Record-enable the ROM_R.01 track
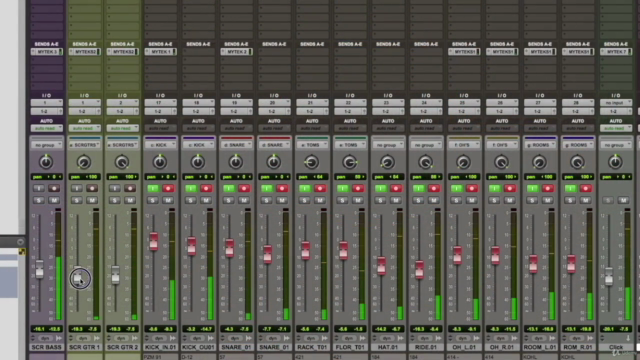The image size is (640, 360). click(x=586, y=188)
